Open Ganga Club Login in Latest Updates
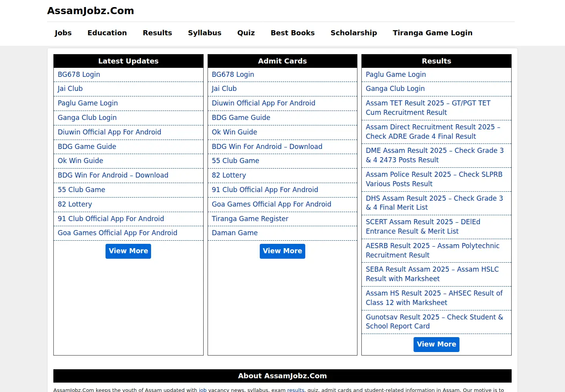The image size is (565, 392). (x=87, y=118)
